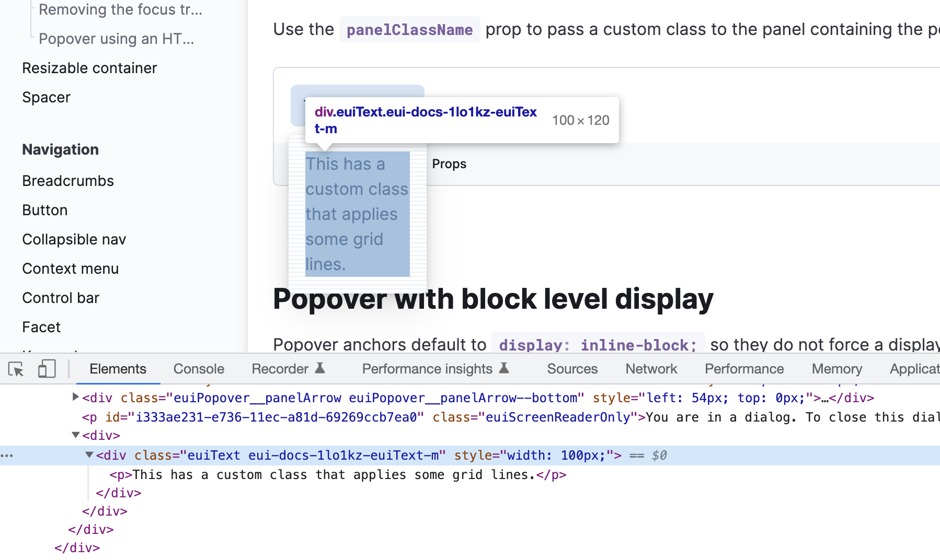Open the Performance tab
The image size is (940, 560).
point(744,369)
